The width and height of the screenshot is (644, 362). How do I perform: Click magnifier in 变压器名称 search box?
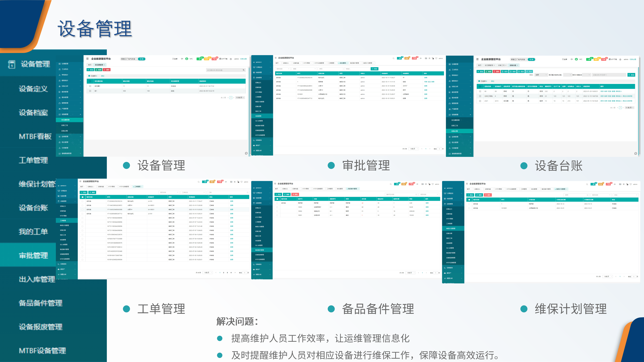pos(244,70)
